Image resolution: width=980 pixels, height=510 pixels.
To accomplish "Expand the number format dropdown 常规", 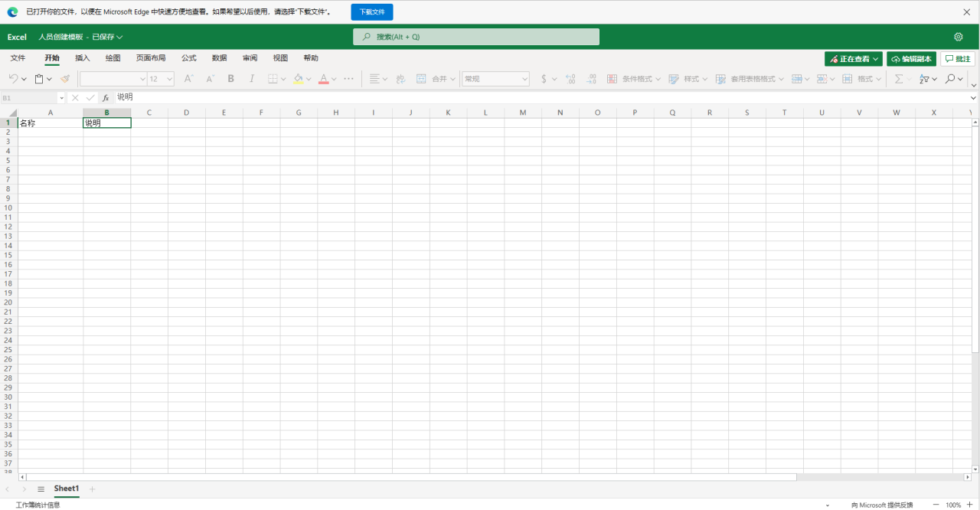I will click(496, 79).
